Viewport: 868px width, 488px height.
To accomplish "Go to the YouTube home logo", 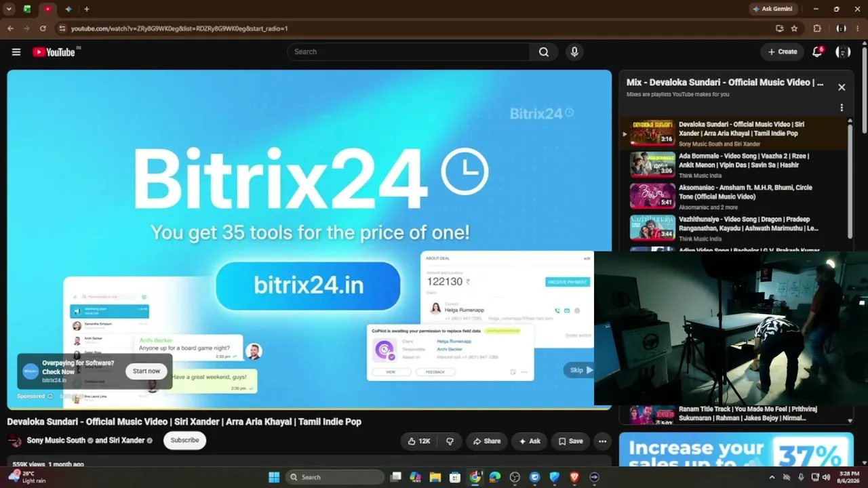I will coord(54,52).
